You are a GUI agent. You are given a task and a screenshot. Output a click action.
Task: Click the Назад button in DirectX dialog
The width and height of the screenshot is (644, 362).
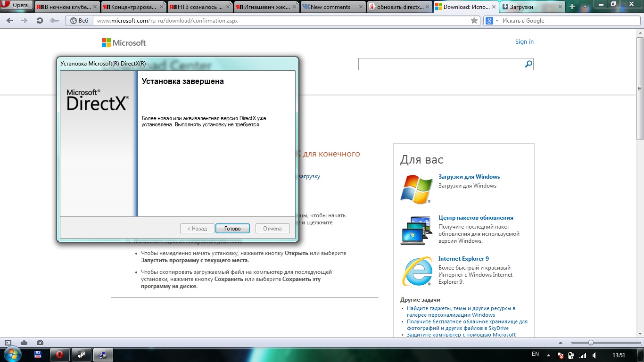197,229
